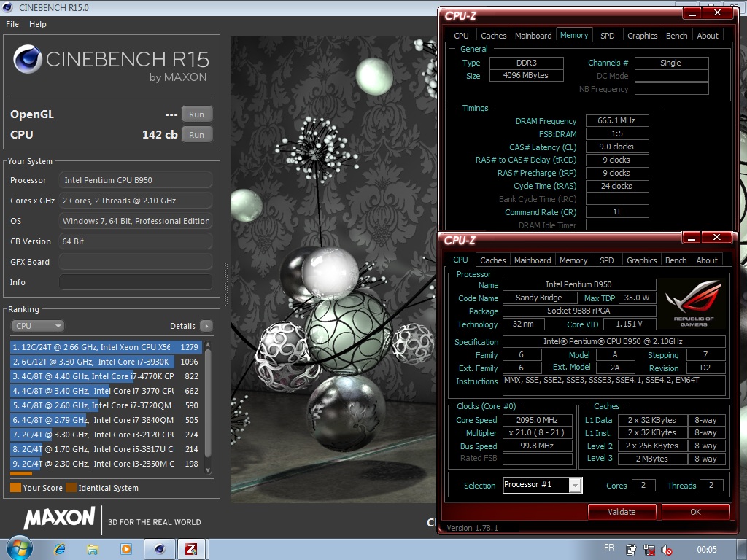
Task: Click taskbar clock showing 00:05
Action: point(706,550)
